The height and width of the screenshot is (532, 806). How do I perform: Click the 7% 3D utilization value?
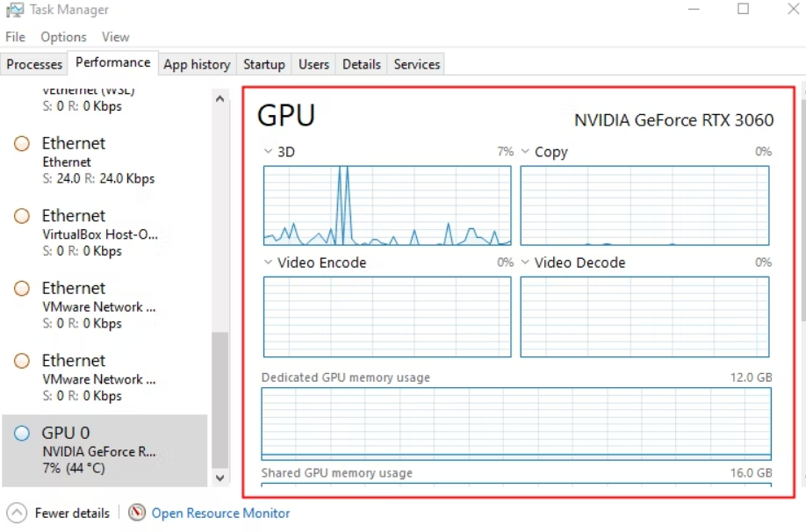coord(506,151)
